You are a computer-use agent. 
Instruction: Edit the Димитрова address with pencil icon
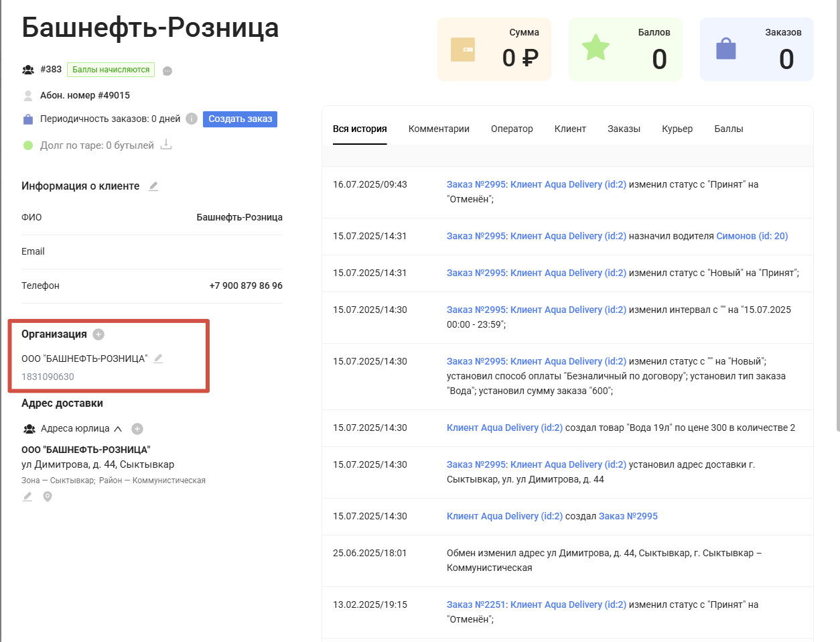(27, 497)
